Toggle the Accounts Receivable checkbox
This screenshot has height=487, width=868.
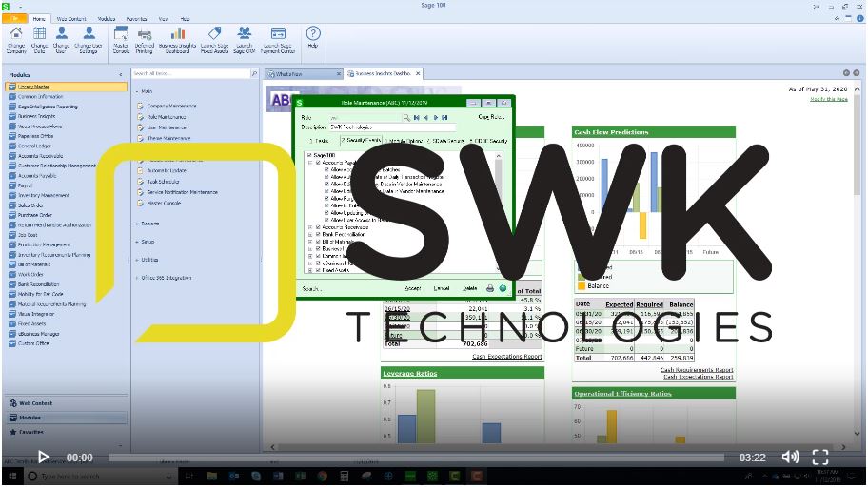coord(318,227)
